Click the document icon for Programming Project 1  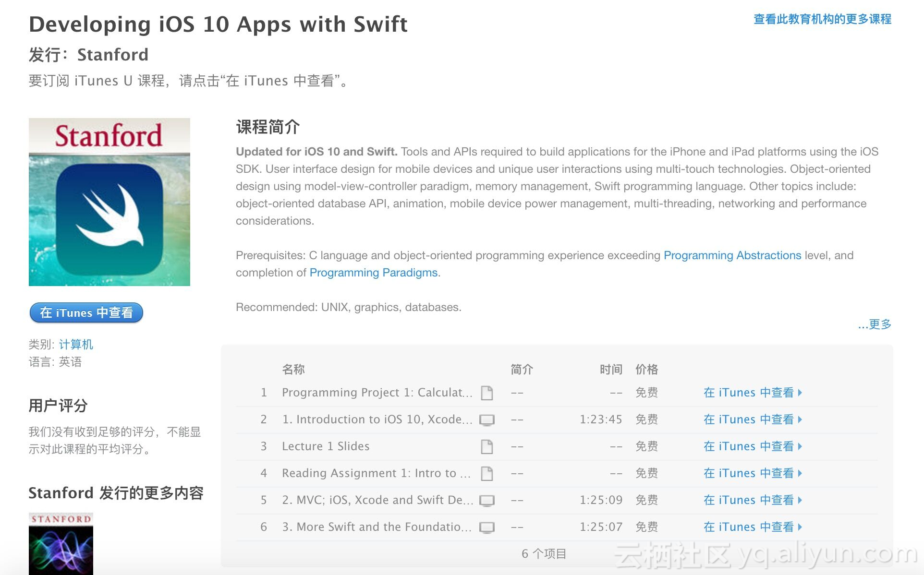[x=487, y=393]
